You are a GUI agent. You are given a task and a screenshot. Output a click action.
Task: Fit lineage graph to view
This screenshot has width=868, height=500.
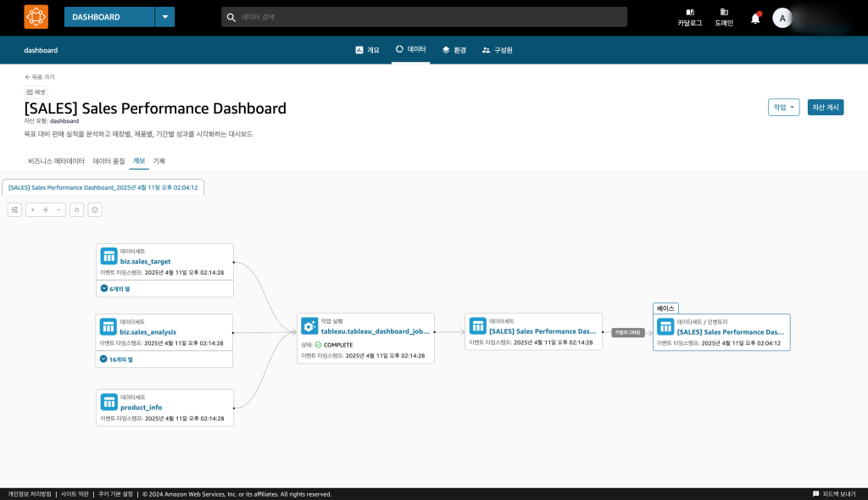[46, 210]
